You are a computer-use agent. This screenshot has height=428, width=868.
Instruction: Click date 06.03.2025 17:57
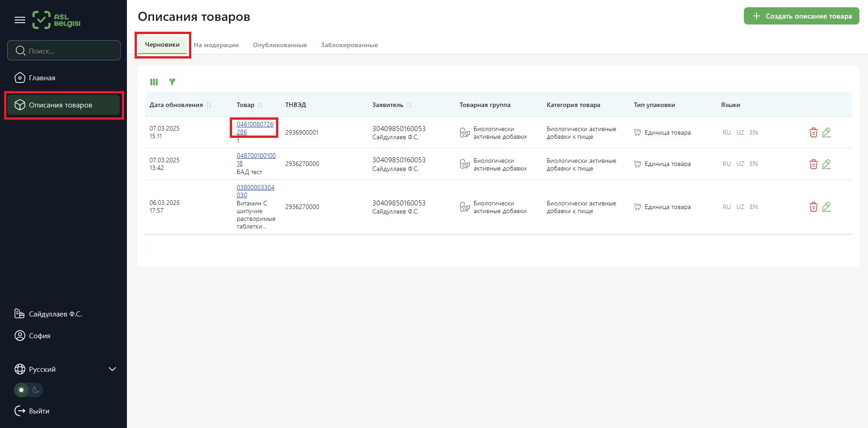click(x=165, y=207)
